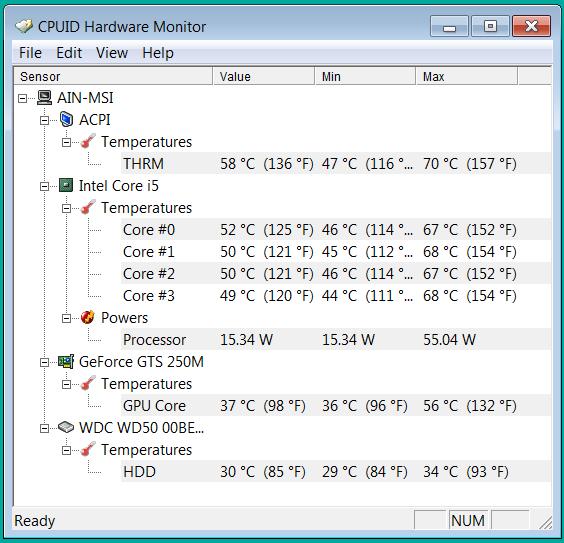Image resolution: width=564 pixels, height=543 pixels.
Task: Click the Powers flame icon
Action: click(x=88, y=318)
